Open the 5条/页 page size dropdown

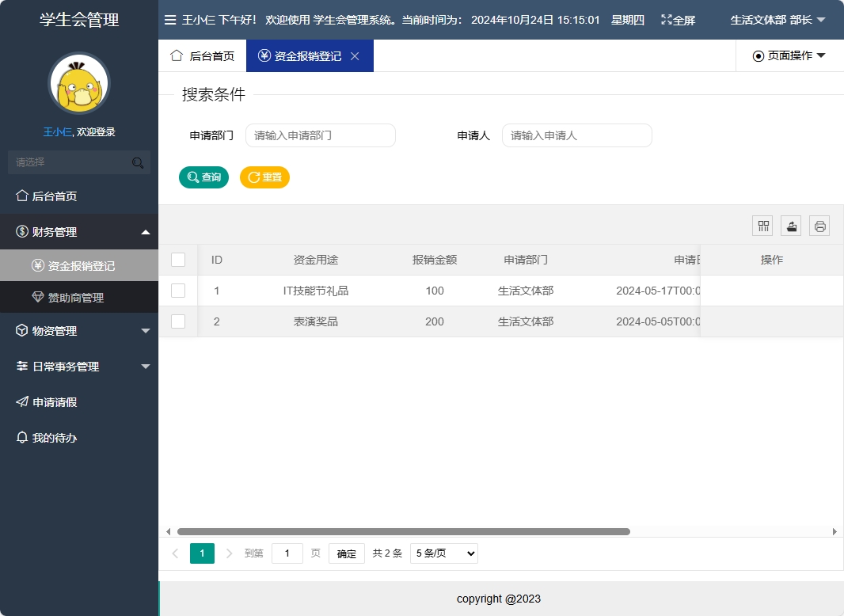coord(443,553)
